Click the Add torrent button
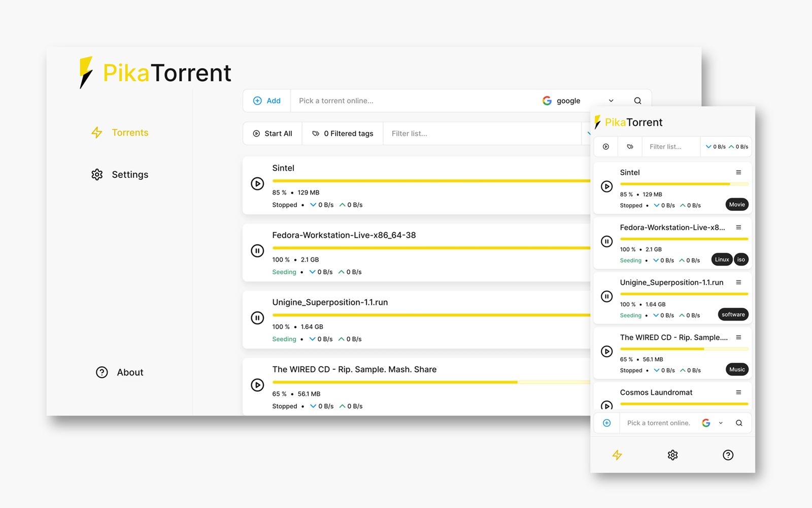The image size is (812, 508). [x=267, y=101]
